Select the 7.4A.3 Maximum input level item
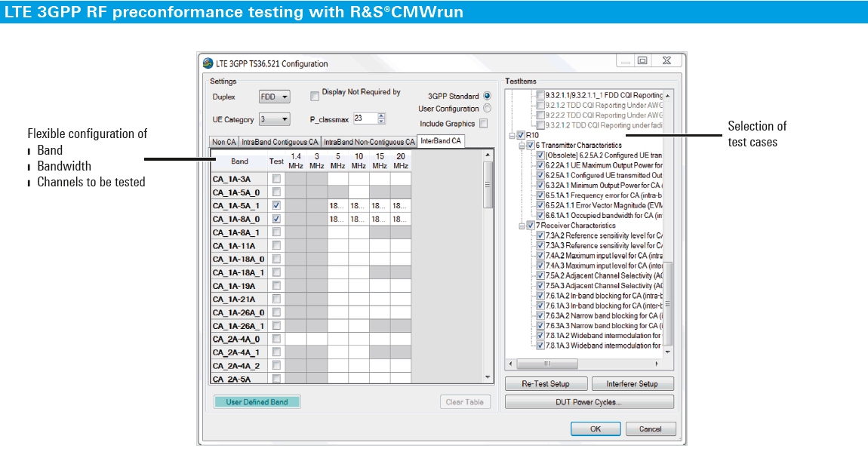This screenshot has width=868, height=464. [604, 266]
